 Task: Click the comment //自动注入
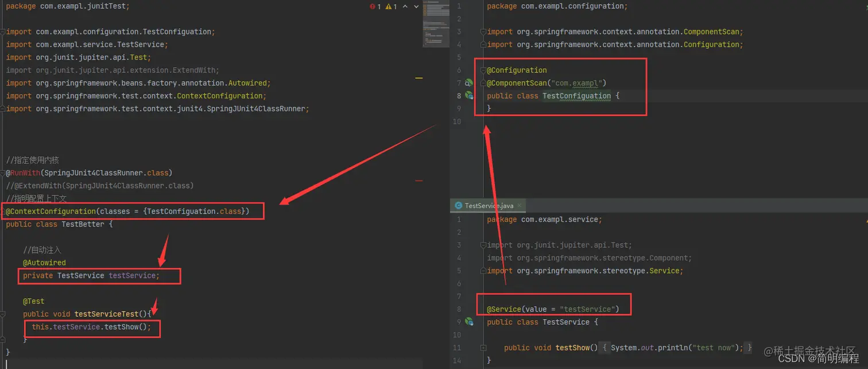[42, 250]
